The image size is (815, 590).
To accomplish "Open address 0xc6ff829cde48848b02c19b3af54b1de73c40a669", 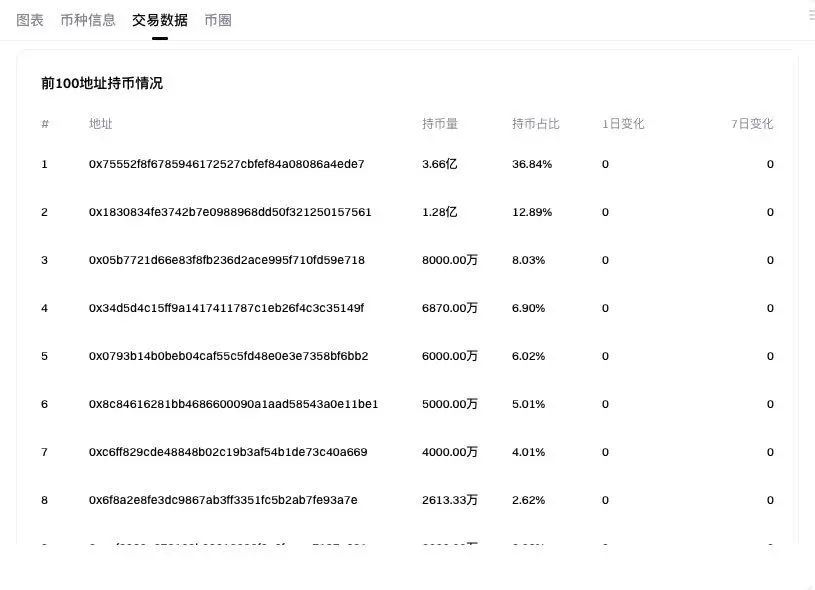I will (228, 452).
